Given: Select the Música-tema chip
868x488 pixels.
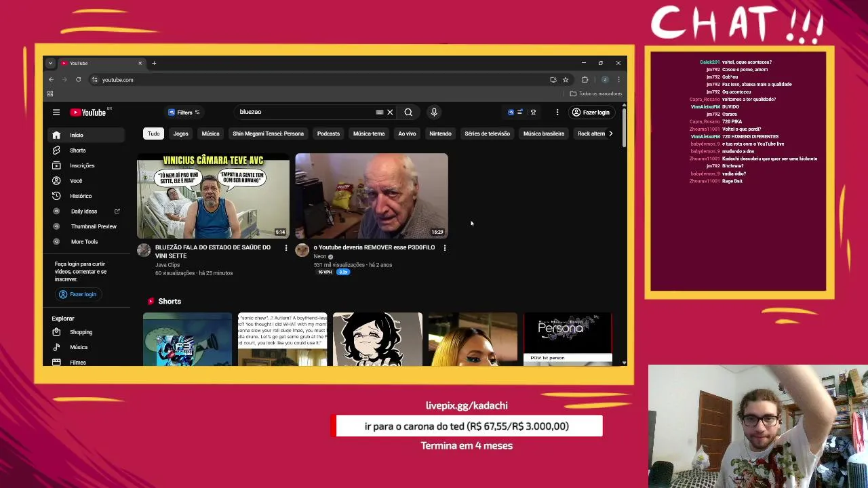Looking at the screenshot, I should (x=369, y=134).
